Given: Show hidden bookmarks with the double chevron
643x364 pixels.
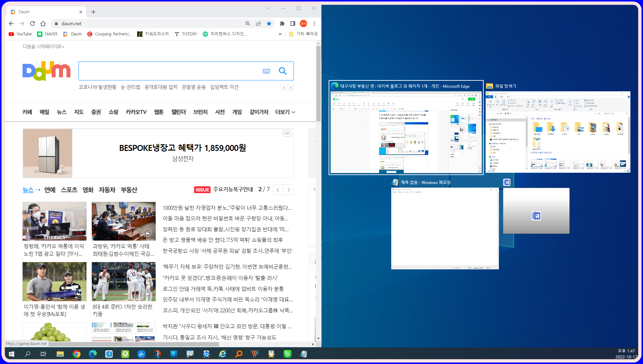Looking at the screenshot, I should click(280, 34).
